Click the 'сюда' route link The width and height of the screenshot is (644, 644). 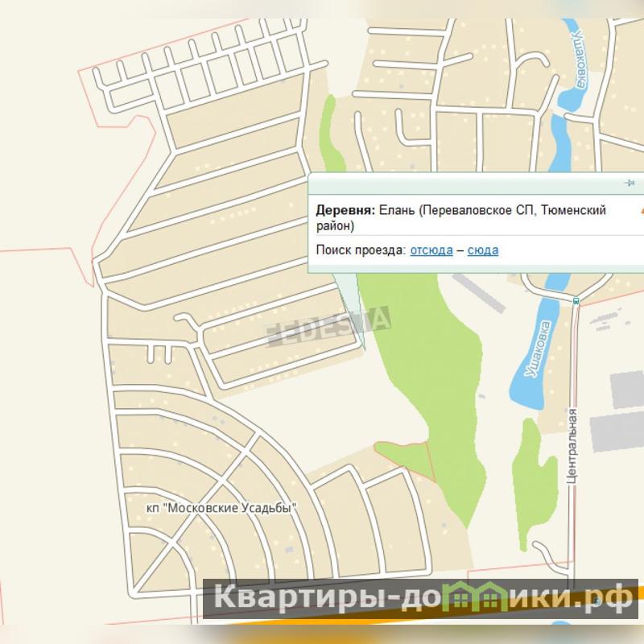[x=482, y=250]
